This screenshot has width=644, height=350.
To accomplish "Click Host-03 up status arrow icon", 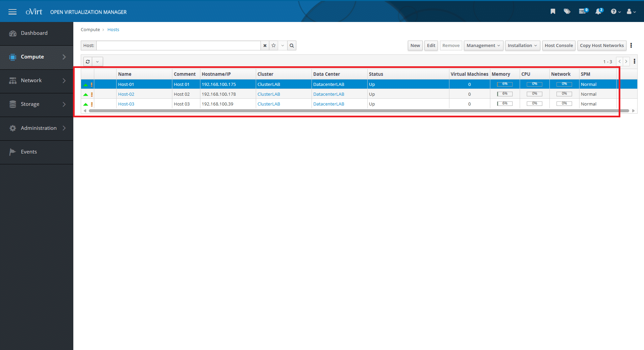I will point(85,104).
